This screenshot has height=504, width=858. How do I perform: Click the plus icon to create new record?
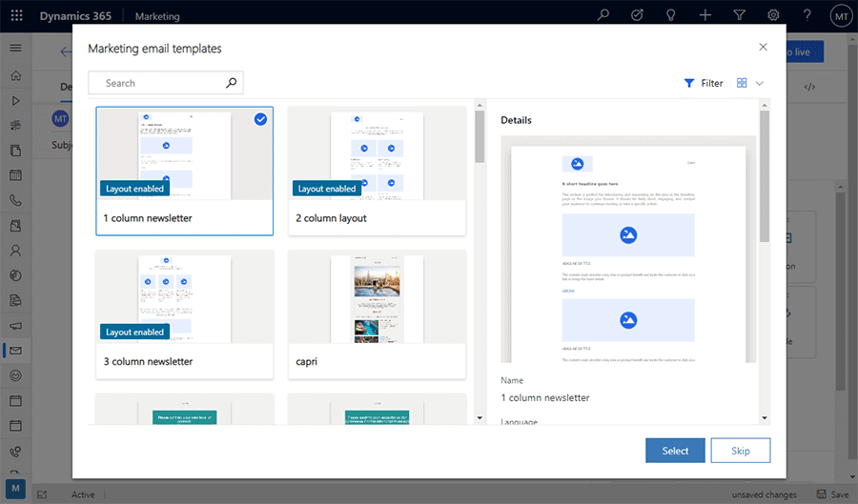tap(705, 16)
